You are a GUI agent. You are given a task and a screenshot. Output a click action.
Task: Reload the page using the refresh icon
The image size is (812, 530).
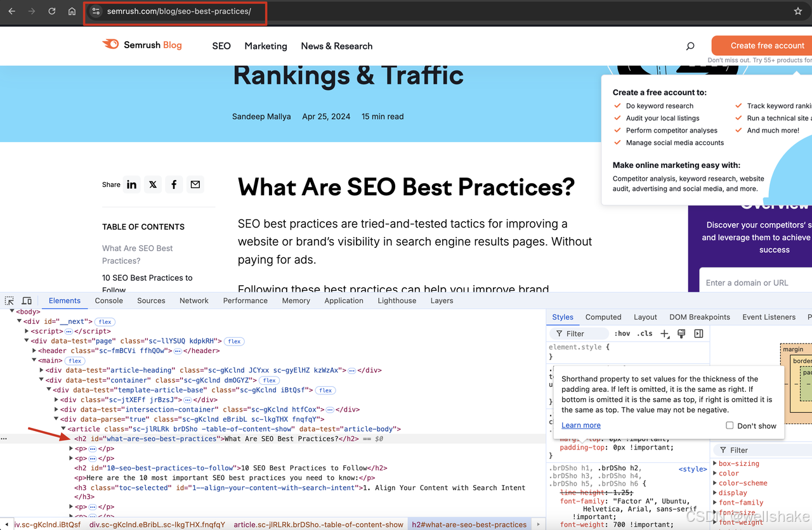(52, 11)
